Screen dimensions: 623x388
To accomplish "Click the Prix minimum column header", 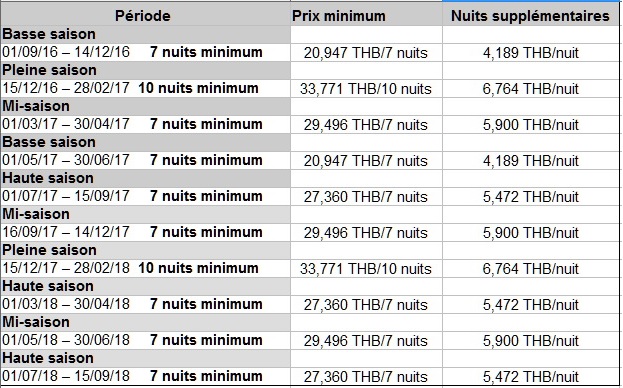I will [339, 16].
